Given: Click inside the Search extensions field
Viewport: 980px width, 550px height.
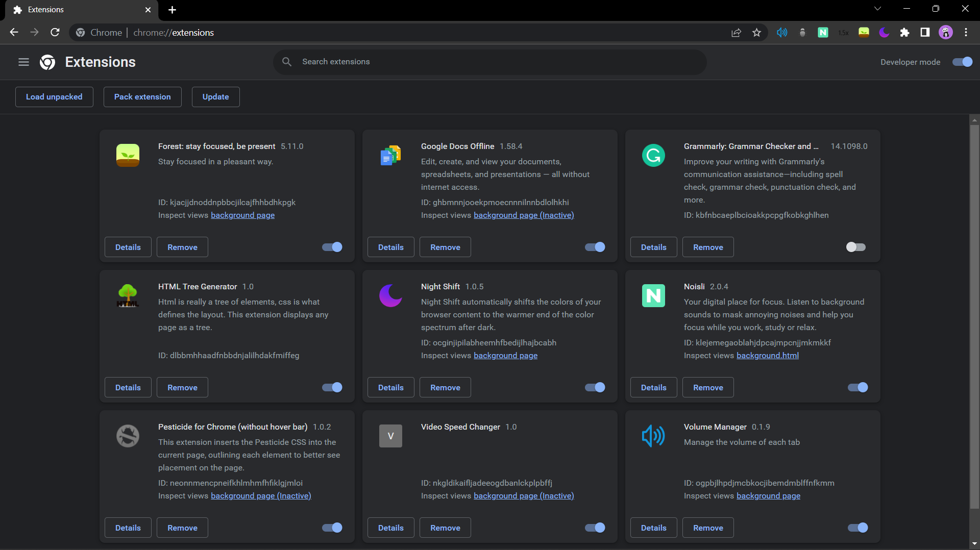Looking at the screenshot, I should click(x=489, y=62).
